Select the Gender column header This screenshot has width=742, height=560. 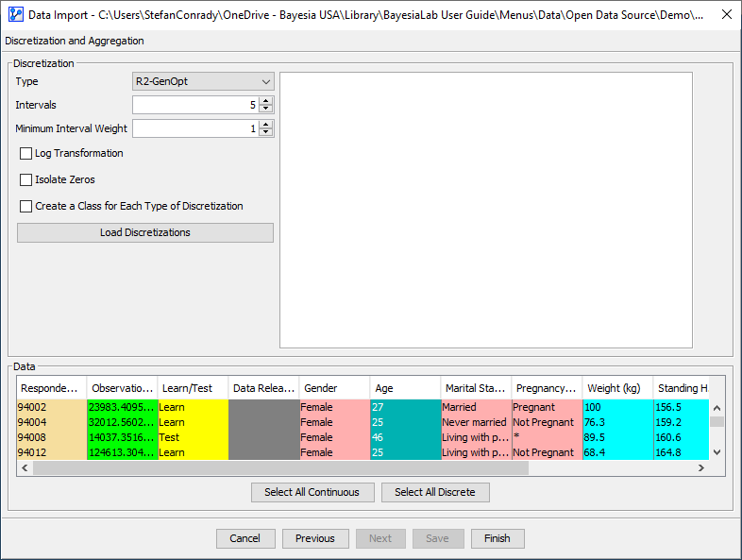334,388
